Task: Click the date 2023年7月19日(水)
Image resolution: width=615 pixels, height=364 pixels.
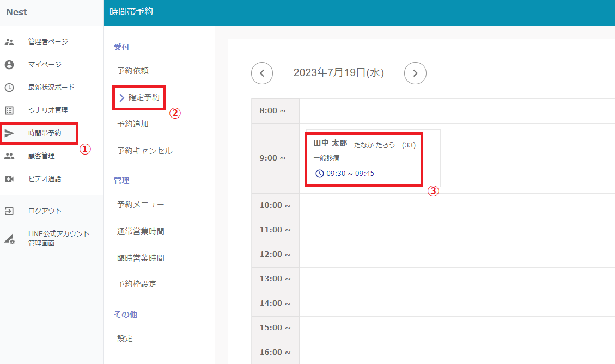Action: [x=338, y=73]
